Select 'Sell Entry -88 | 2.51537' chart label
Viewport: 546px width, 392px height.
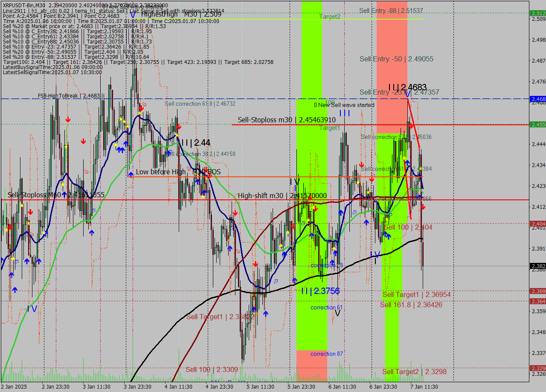pos(391,10)
